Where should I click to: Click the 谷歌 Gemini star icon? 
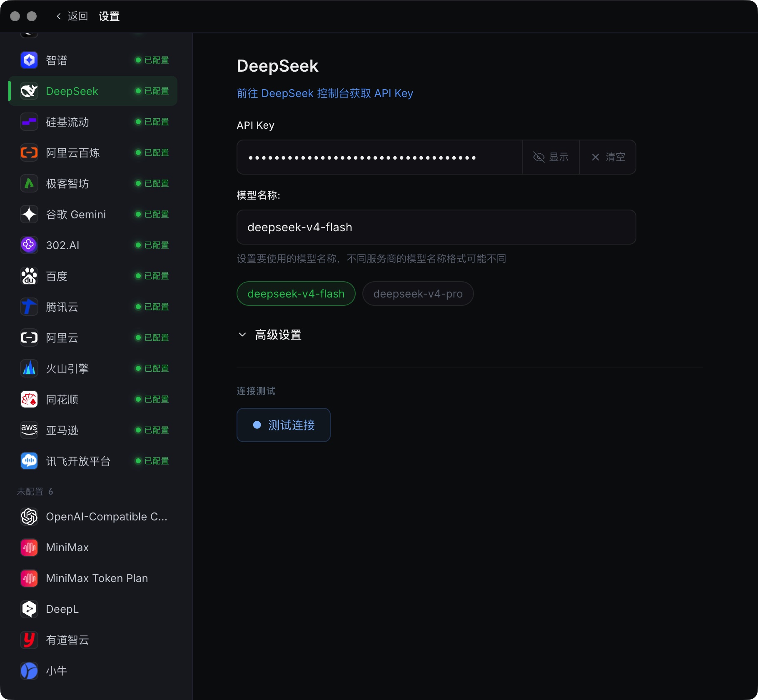[x=29, y=215]
